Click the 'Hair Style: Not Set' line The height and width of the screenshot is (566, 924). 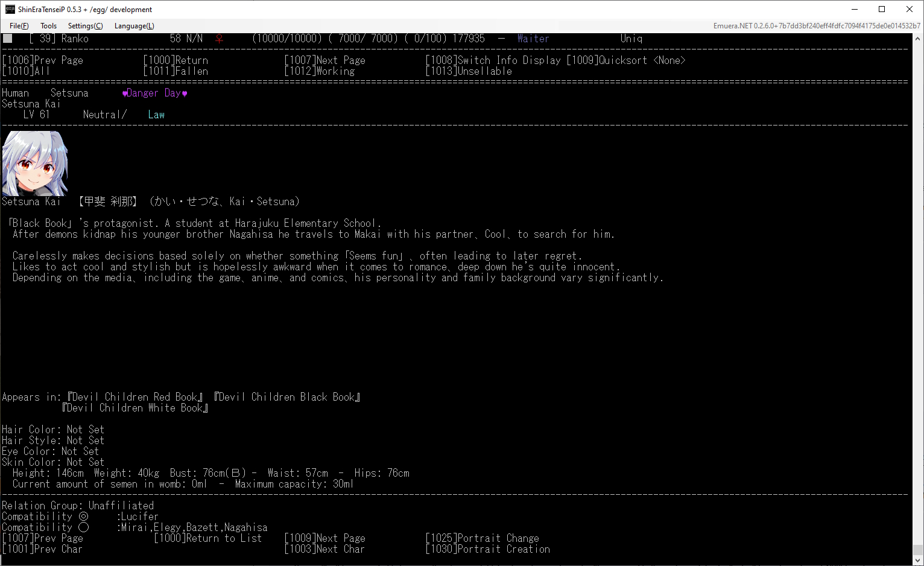[x=53, y=440]
